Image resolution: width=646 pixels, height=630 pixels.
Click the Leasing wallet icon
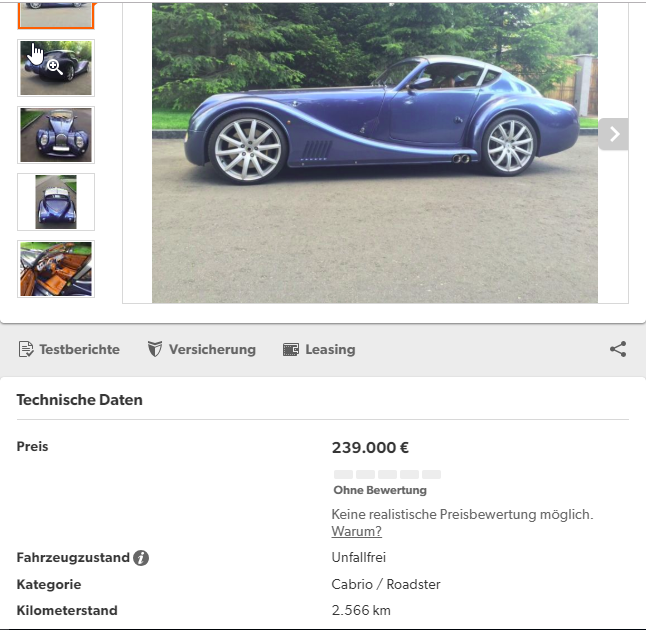pyautogui.click(x=291, y=349)
